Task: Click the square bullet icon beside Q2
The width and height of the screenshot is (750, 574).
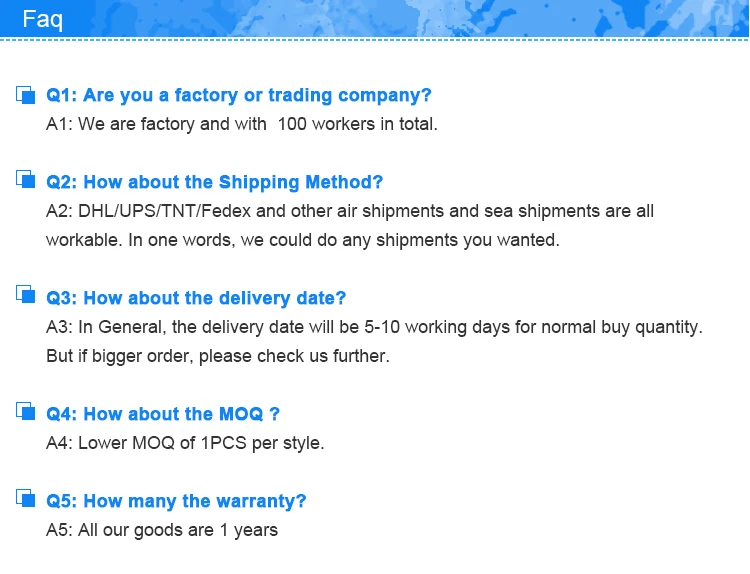Action: coord(26,179)
